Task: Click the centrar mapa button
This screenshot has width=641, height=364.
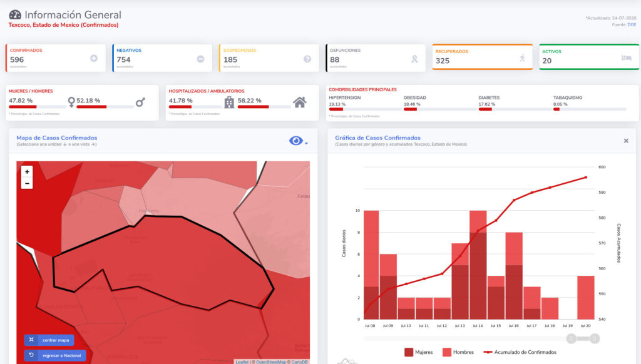Action: (x=49, y=340)
